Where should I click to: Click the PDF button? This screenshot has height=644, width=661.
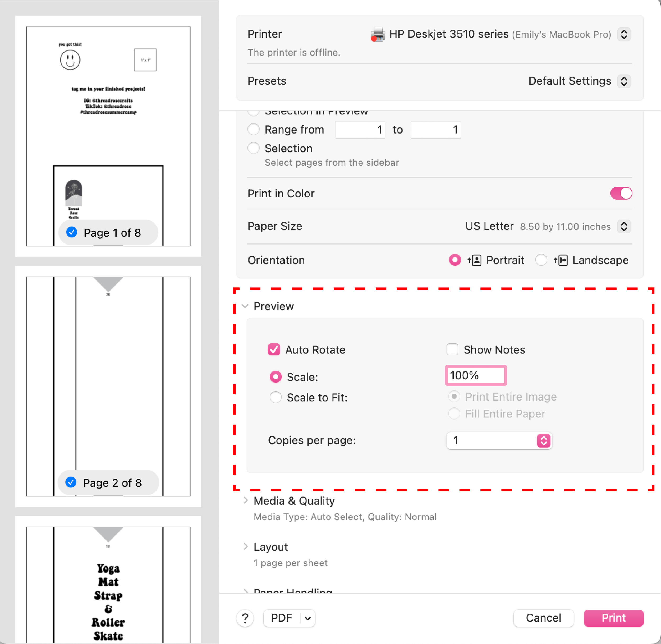click(281, 618)
